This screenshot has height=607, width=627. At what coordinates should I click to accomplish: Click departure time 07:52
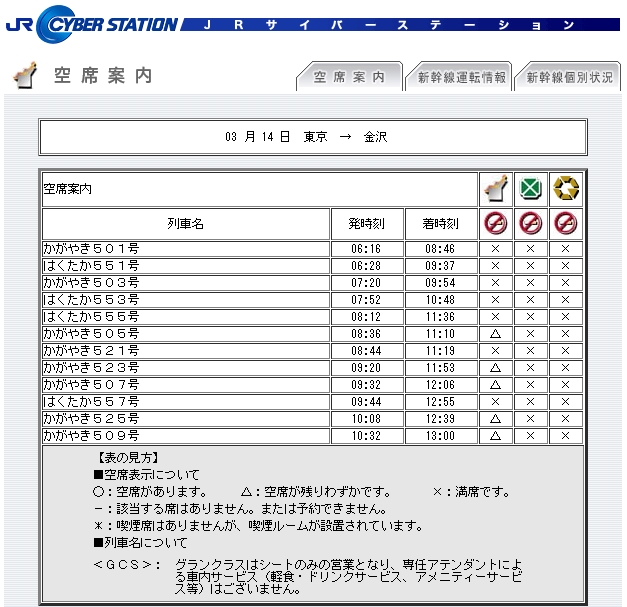(x=366, y=300)
